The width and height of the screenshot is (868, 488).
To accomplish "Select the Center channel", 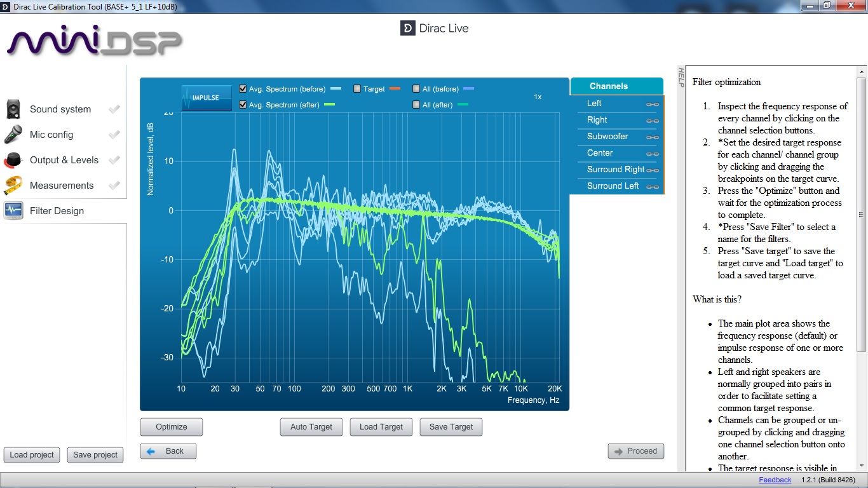I will tap(600, 153).
